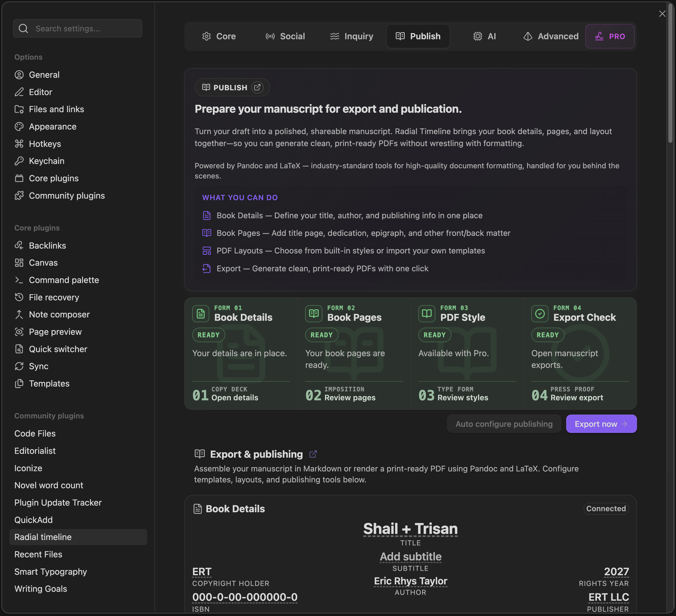Viewport: 676px width, 616px height.
Task: Click the command symbol icon next to Hotkeys
Action: [19, 144]
